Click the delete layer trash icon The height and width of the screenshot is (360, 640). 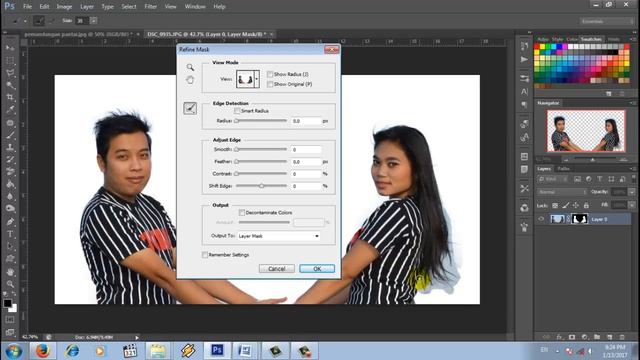622,337
